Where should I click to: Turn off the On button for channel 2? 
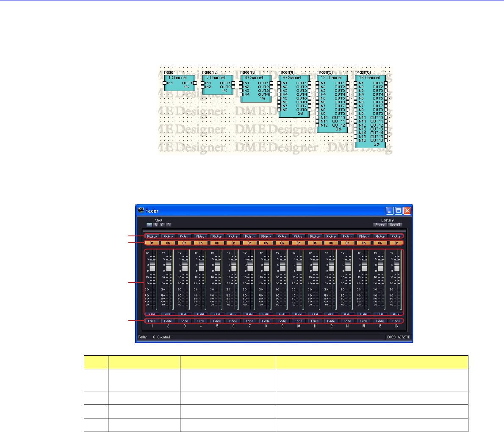[x=168, y=243]
